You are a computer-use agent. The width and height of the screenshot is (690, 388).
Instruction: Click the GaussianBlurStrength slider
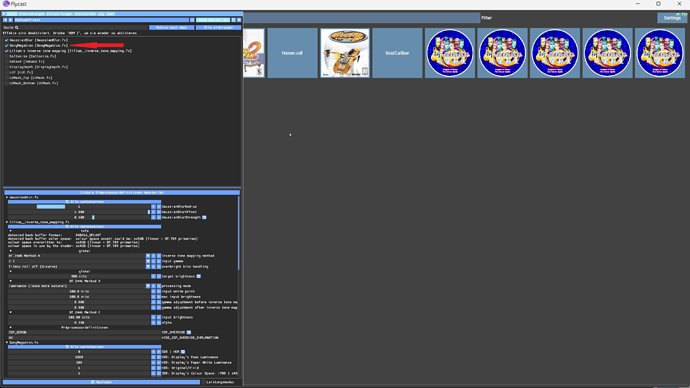coord(79,217)
